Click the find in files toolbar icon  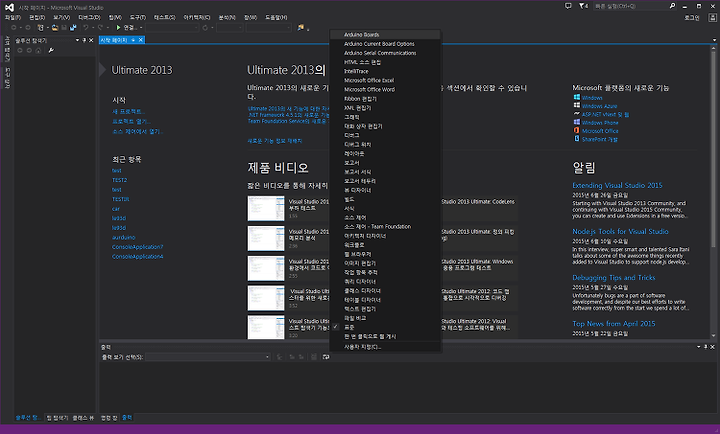pyautogui.click(x=301, y=28)
